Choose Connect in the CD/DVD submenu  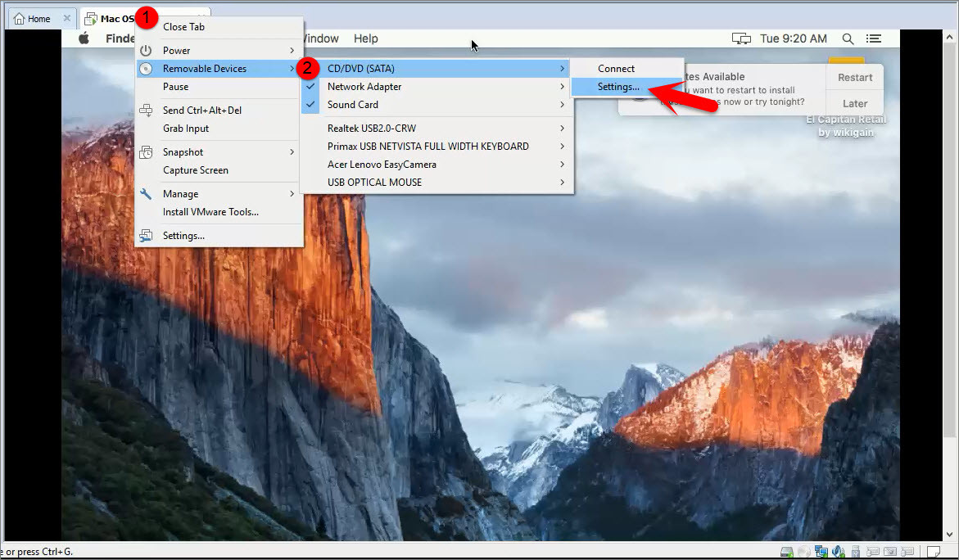627,69
